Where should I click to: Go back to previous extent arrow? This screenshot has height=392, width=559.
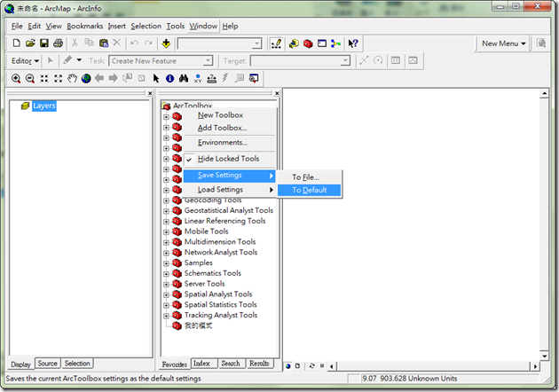pos(99,78)
